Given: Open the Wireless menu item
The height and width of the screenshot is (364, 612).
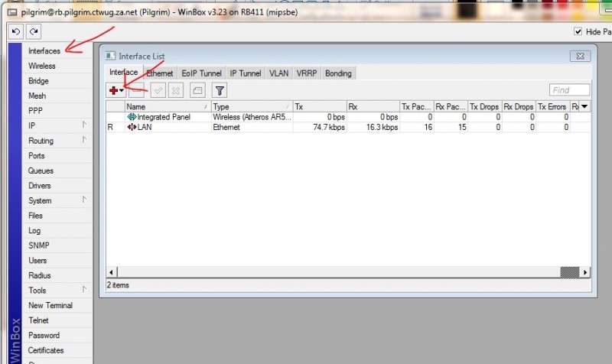Looking at the screenshot, I should click(42, 66).
